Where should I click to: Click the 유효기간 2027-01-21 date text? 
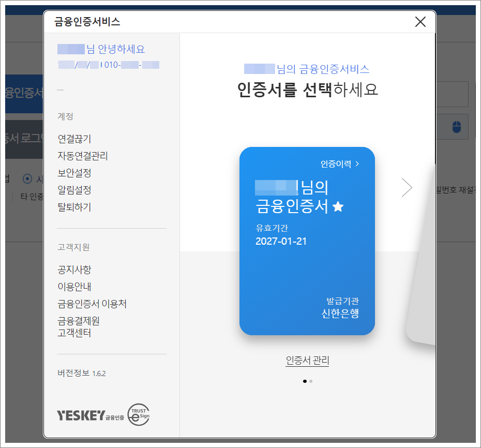click(281, 235)
